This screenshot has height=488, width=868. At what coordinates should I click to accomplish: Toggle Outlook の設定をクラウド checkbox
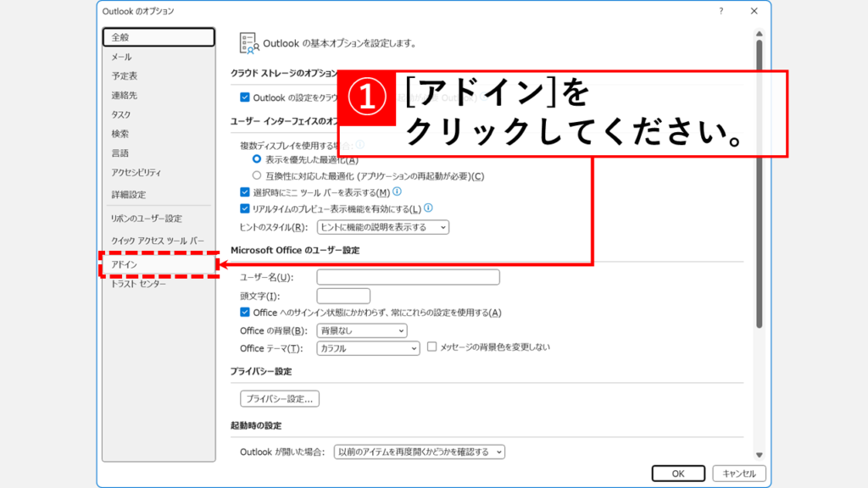click(245, 97)
